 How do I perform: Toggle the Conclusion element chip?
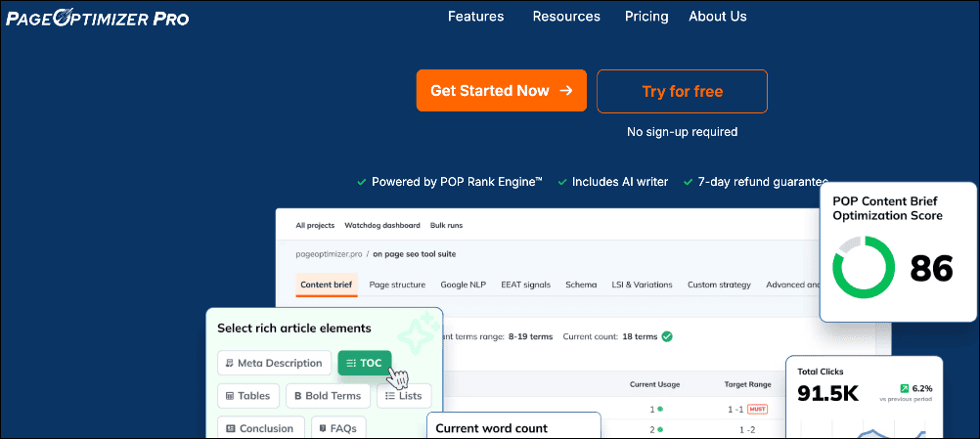click(x=260, y=428)
